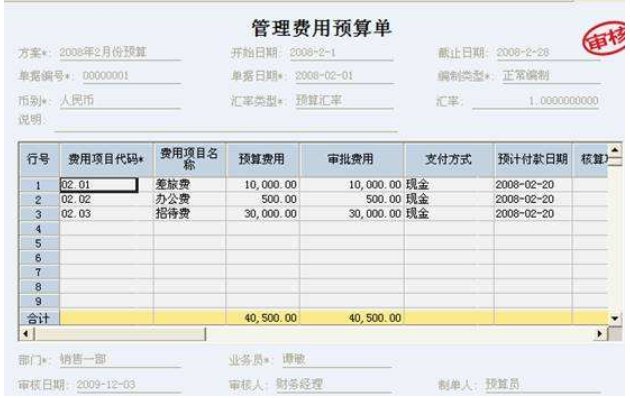Viewport: 630px width, 398px height.
Task: Select the 办公费 cell
Action: click(x=189, y=199)
